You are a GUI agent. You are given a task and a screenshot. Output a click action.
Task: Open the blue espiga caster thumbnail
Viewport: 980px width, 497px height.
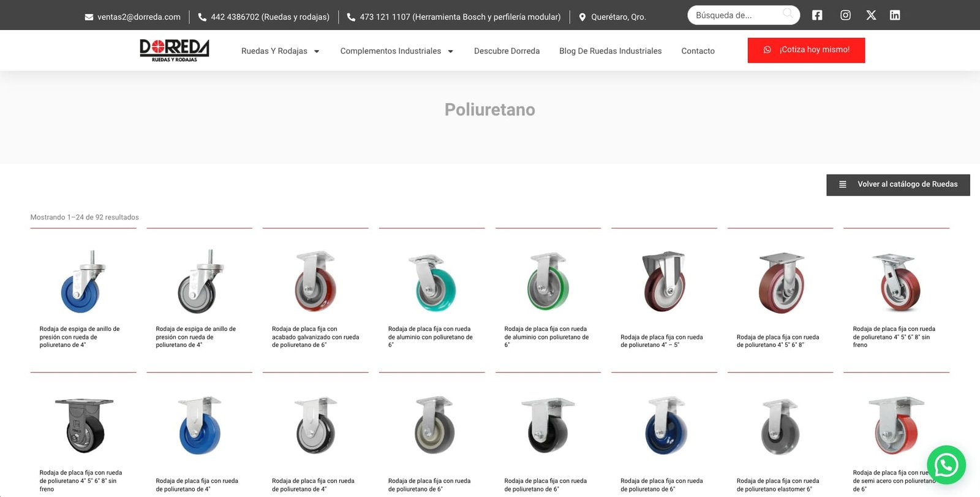(x=83, y=281)
